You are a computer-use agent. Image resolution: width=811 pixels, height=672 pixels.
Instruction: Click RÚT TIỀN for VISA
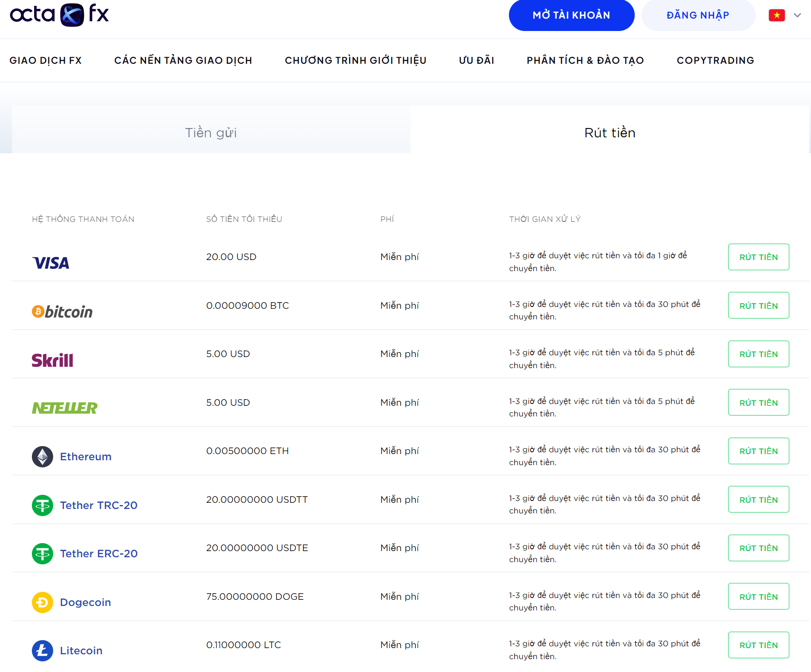(x=758, y=257)
